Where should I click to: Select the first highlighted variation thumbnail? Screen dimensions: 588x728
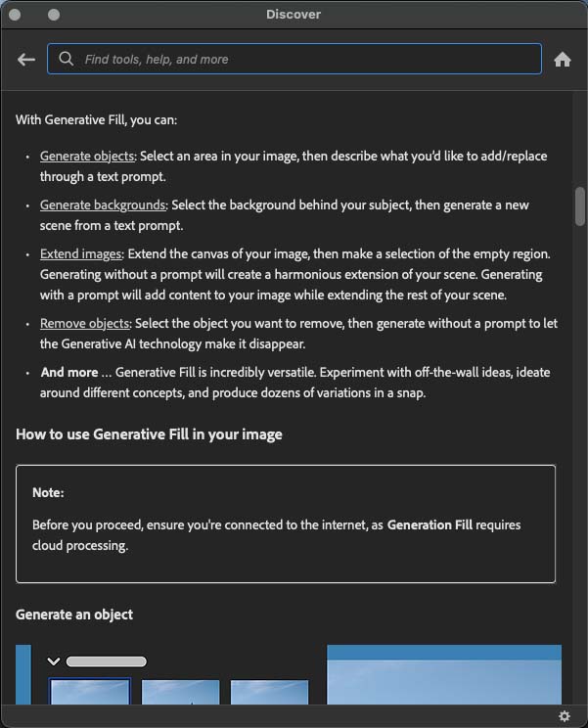(89, 692)
